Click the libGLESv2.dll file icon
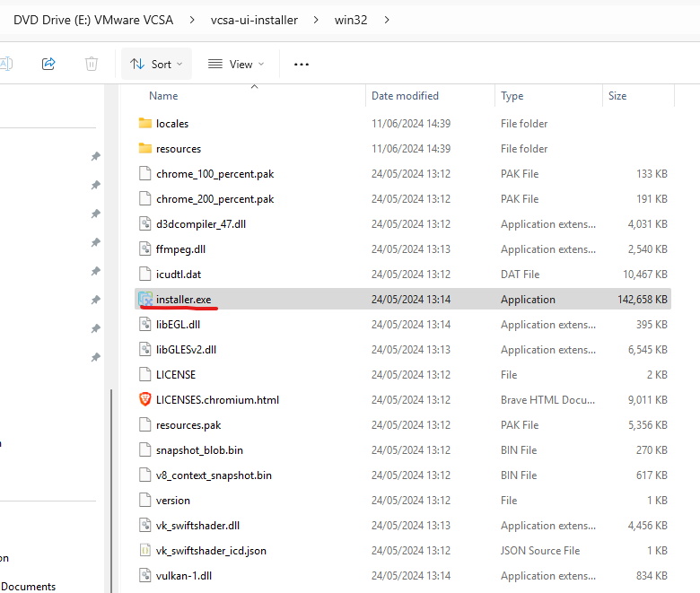 click(145, 349)
